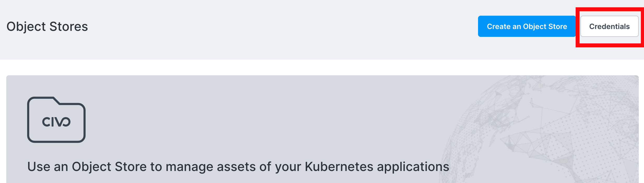Open the Credentials page

click(x=609, y=26)
